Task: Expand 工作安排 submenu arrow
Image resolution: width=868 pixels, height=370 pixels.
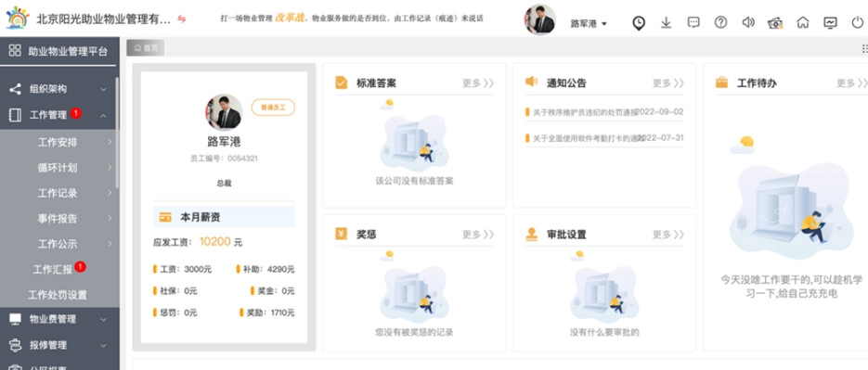Action: coord(110,142)
